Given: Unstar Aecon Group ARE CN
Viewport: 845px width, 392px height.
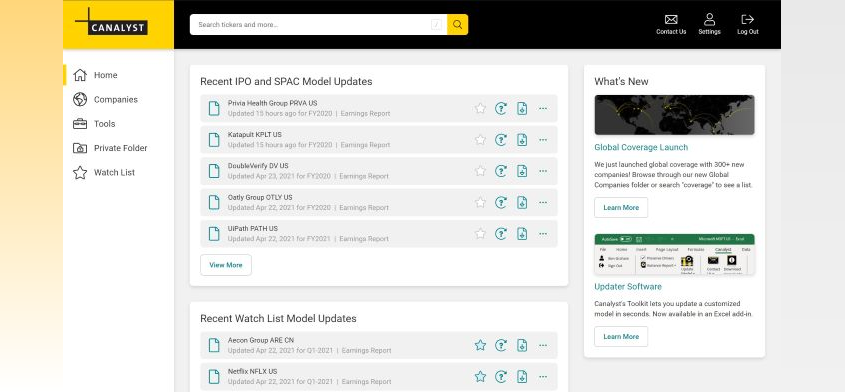Looking at the screenshot, I should pyautogui.click(x=480, y=345).
